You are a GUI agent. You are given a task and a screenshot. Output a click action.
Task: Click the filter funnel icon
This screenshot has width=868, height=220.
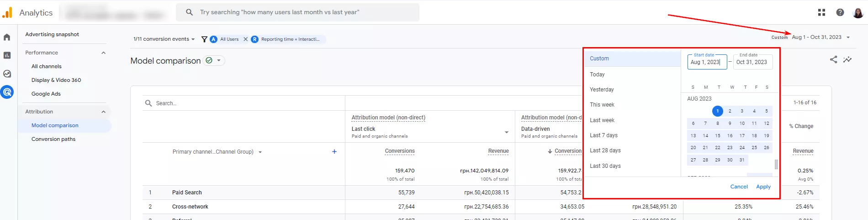(204, 39)
